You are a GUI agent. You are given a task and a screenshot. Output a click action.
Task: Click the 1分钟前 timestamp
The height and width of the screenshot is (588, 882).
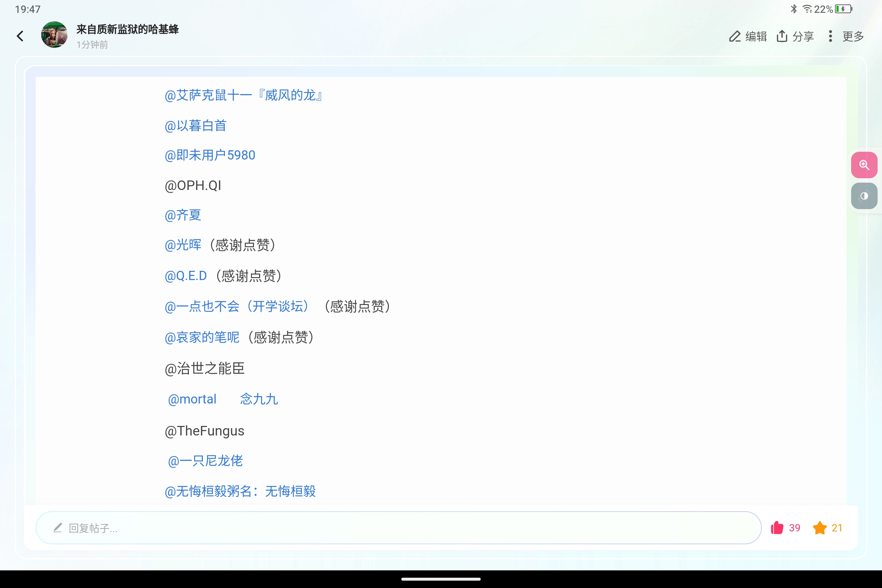[x=92, y=44]
